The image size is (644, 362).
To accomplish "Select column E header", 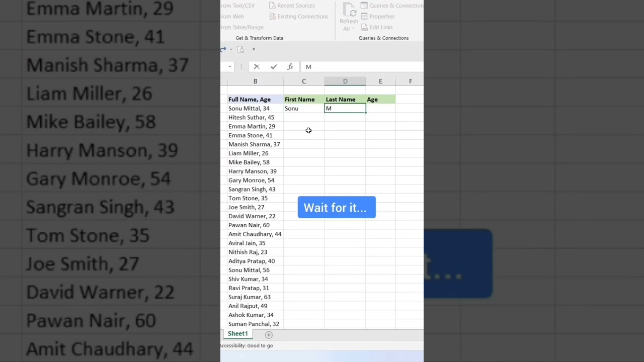I will coord(380,81).
